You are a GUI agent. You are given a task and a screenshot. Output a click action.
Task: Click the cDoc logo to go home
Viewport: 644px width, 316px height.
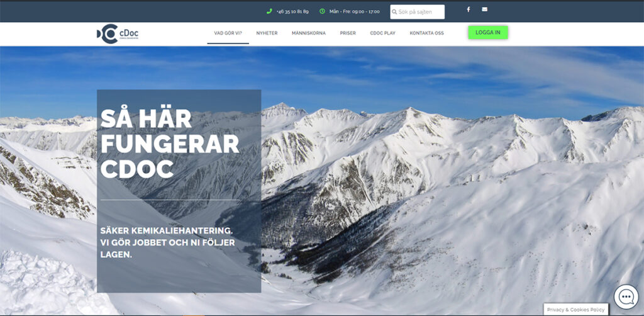118,34
